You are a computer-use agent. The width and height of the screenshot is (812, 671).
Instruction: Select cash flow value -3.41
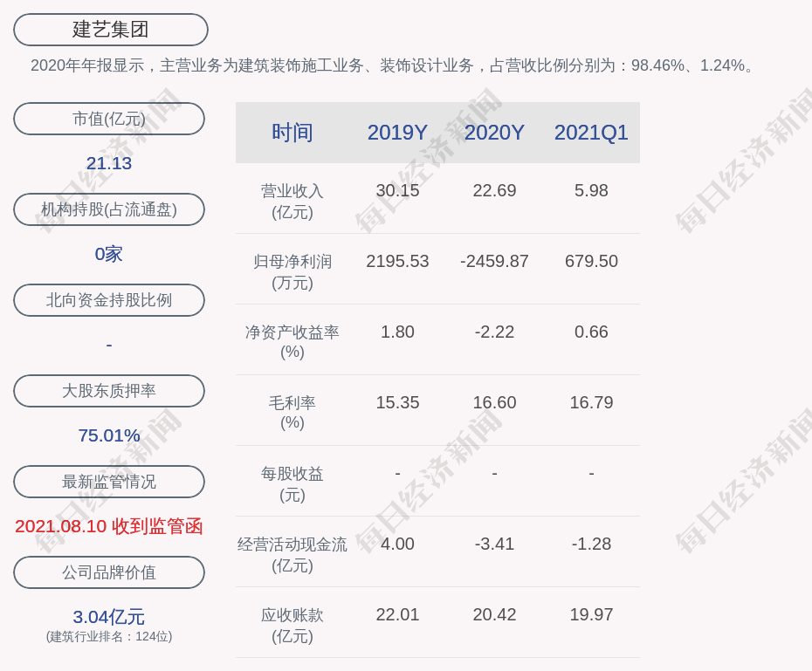point(494,544)
